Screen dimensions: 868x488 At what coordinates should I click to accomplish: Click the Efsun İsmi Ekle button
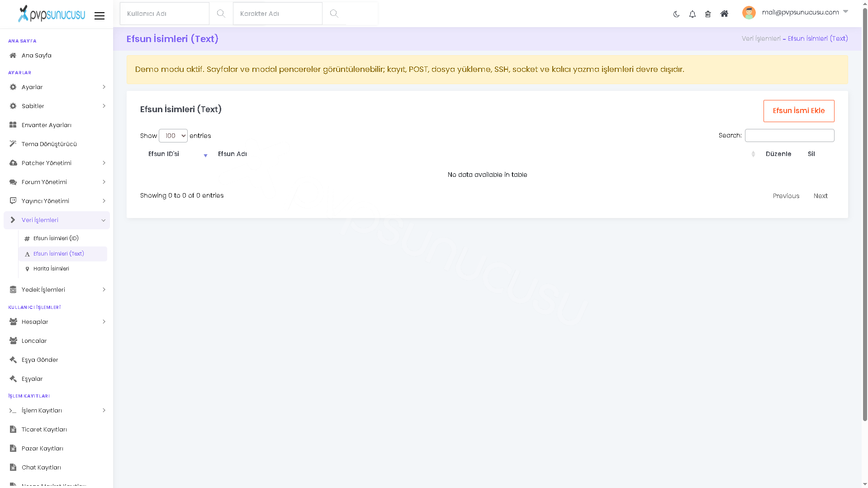click(799, 111)
